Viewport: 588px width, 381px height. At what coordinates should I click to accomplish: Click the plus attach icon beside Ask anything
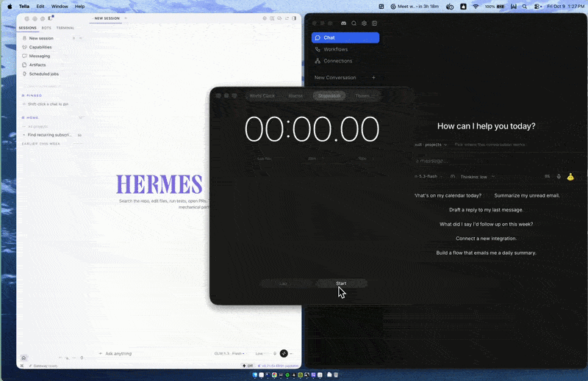pos(100,353)
